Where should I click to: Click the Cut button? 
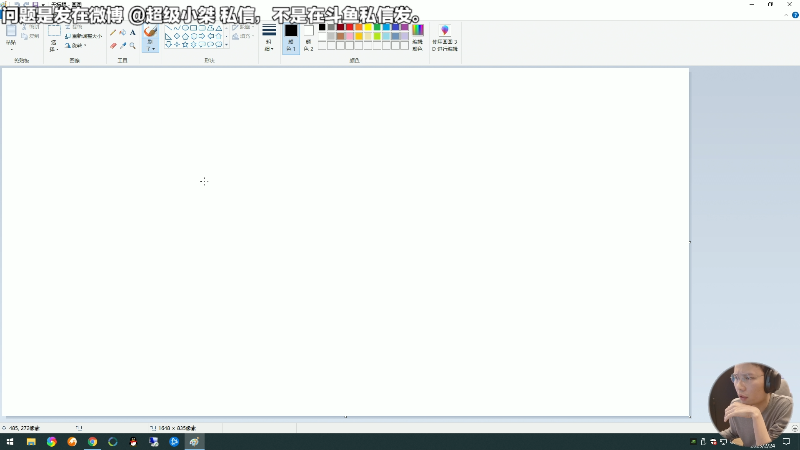[30, 27]
